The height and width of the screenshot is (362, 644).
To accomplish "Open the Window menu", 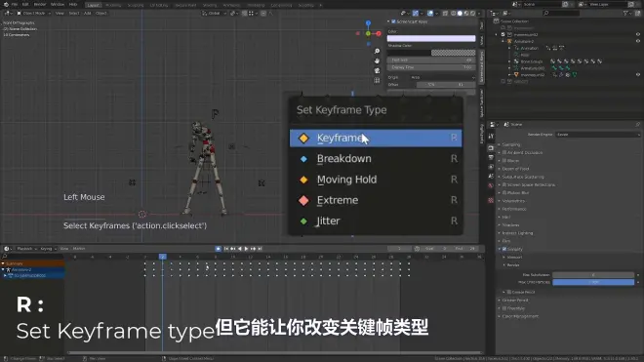I will (58, 5).
